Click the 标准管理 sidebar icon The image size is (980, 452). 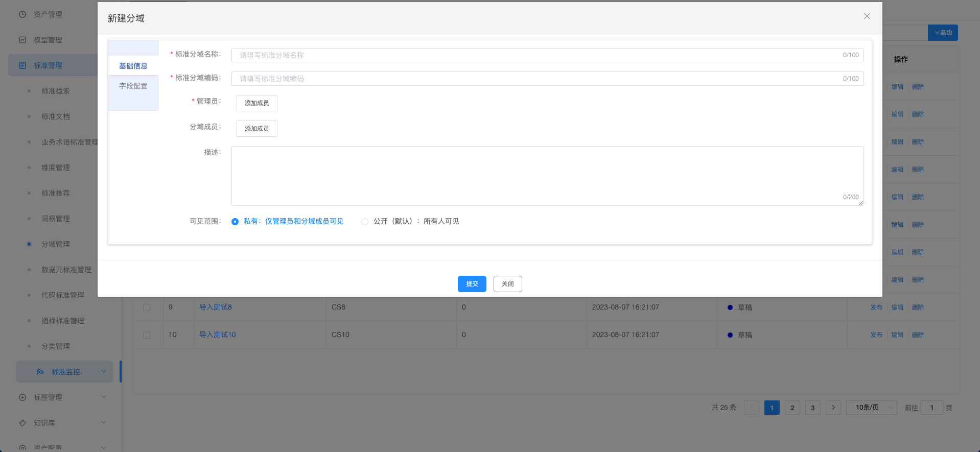(x=22, y=65)
